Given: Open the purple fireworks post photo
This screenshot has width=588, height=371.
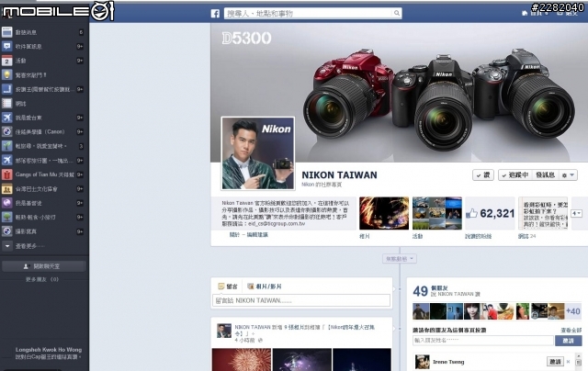Looking at the screenshot, I should tap(302, 359).
